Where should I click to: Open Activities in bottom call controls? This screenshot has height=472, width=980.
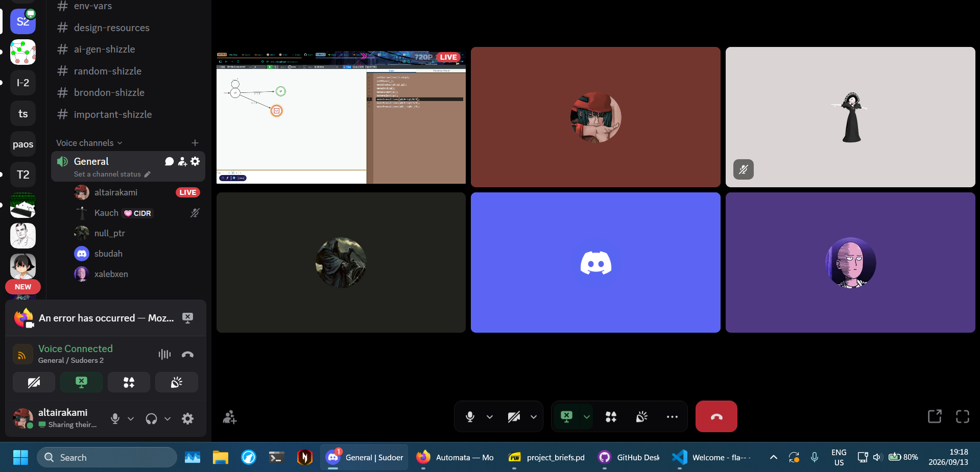(x=611, y=417)
